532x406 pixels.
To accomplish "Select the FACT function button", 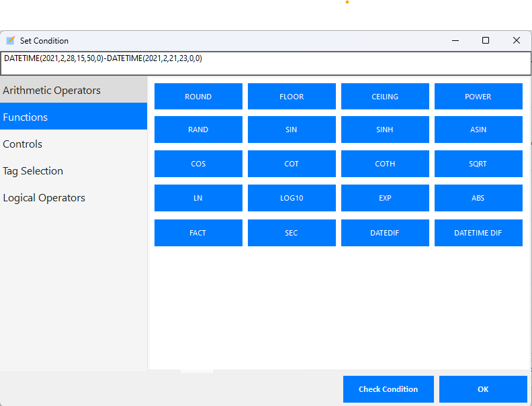I will click(198, 233).
